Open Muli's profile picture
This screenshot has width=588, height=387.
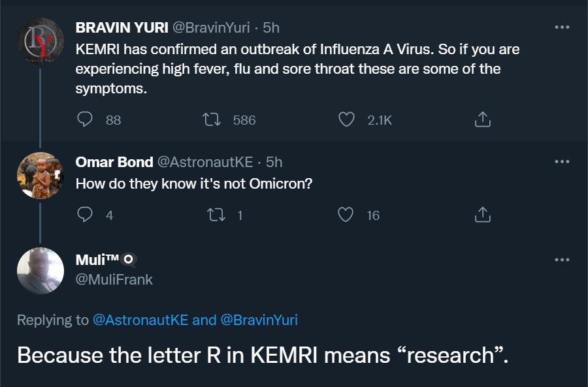tap(41, 271)
